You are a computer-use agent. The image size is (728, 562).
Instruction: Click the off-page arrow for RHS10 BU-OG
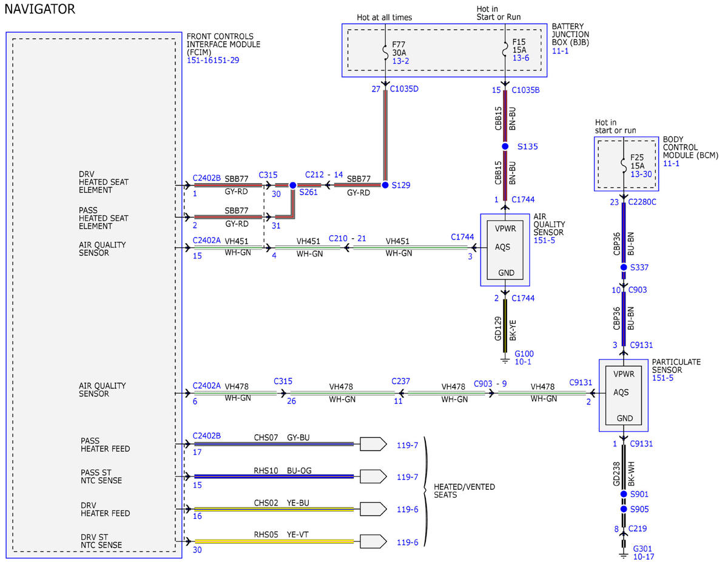(373, 477)
